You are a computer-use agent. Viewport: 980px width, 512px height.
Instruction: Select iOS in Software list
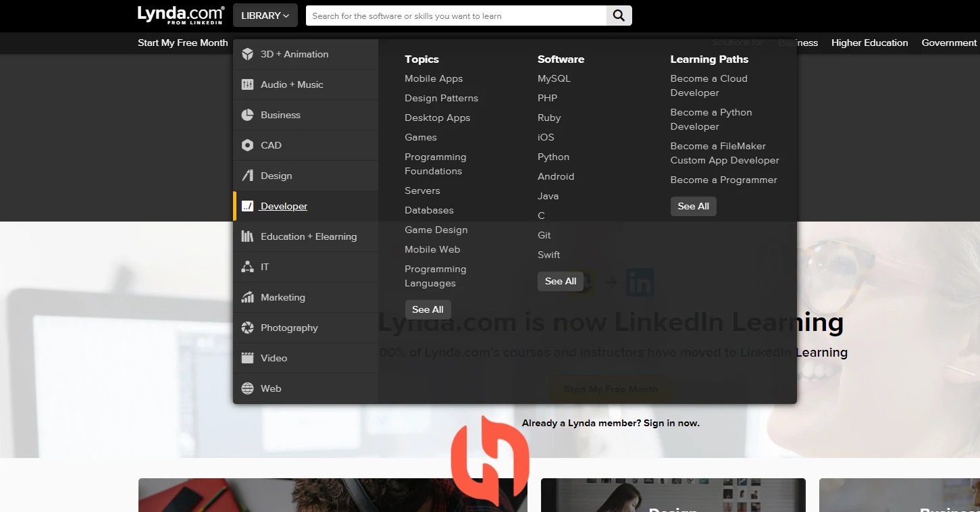tap(546, 137)
